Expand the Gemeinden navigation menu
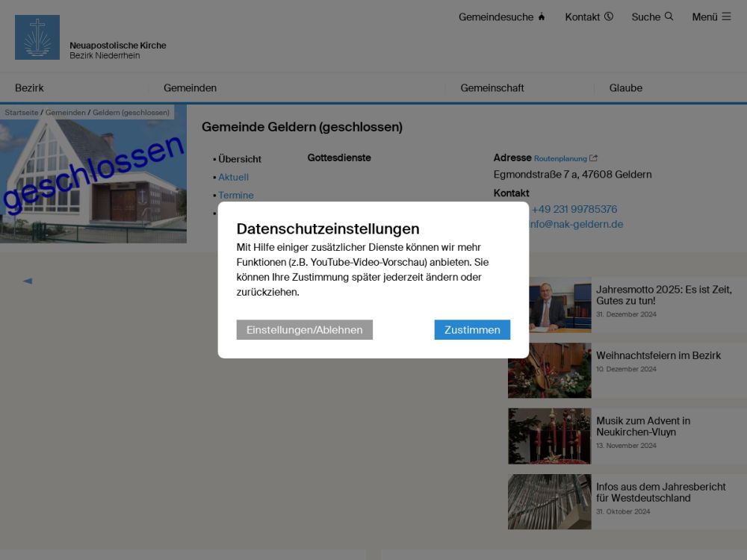Viewport: 747px width, 560px height. coord(190,88)
